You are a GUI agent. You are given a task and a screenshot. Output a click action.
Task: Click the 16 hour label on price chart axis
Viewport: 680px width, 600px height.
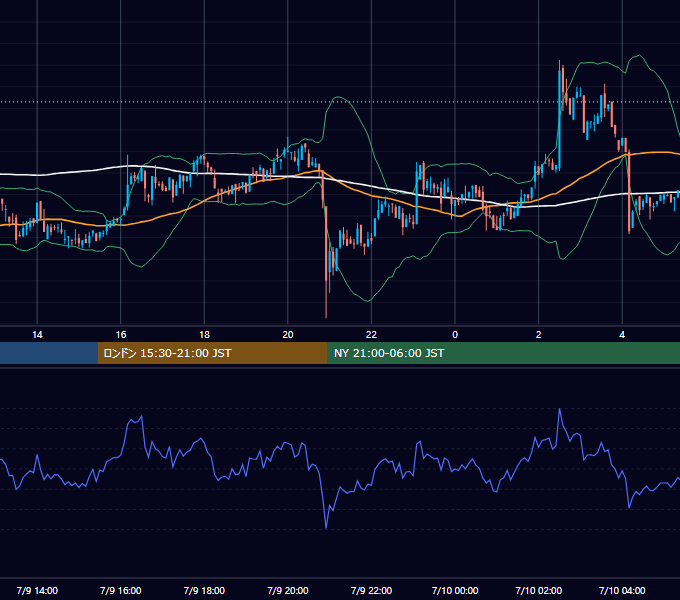pos(121,335)
